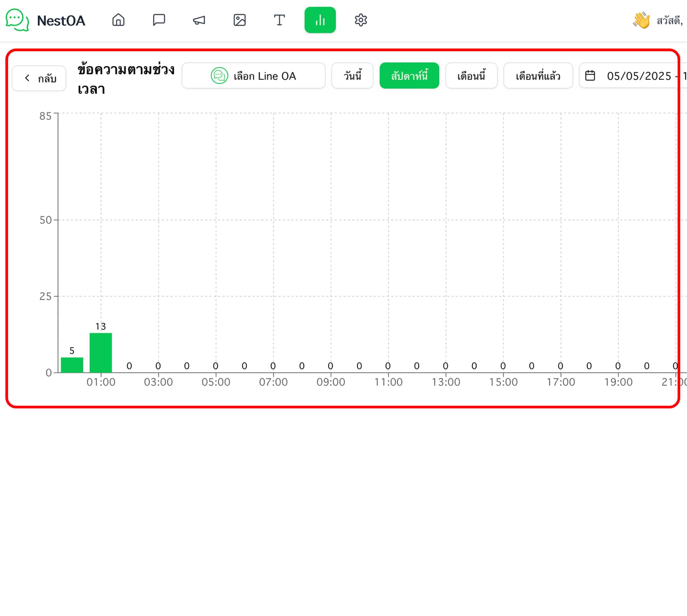
Task: Select the เดือนที่แล้ว filter
Action: pyautogui.click(x=538, y=75)
